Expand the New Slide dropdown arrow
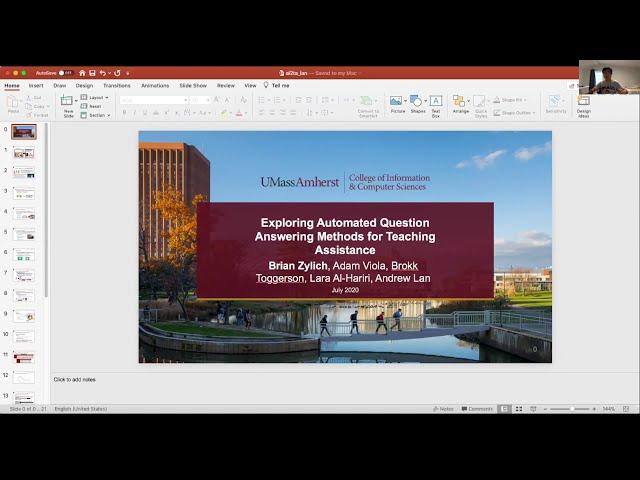Viewport: 640px width, 480px height. click(x=76, y=100)
